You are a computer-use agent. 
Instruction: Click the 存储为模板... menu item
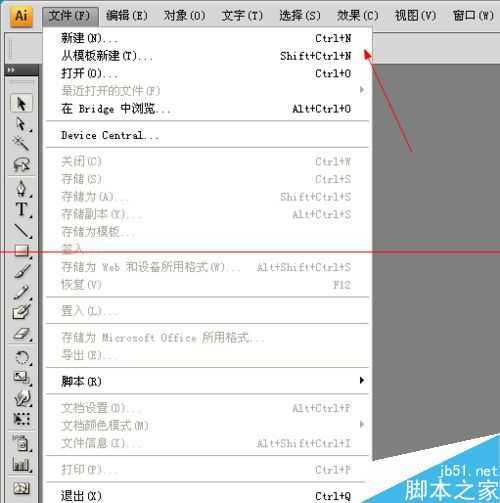pyautogui.click(x=207, y=232)
